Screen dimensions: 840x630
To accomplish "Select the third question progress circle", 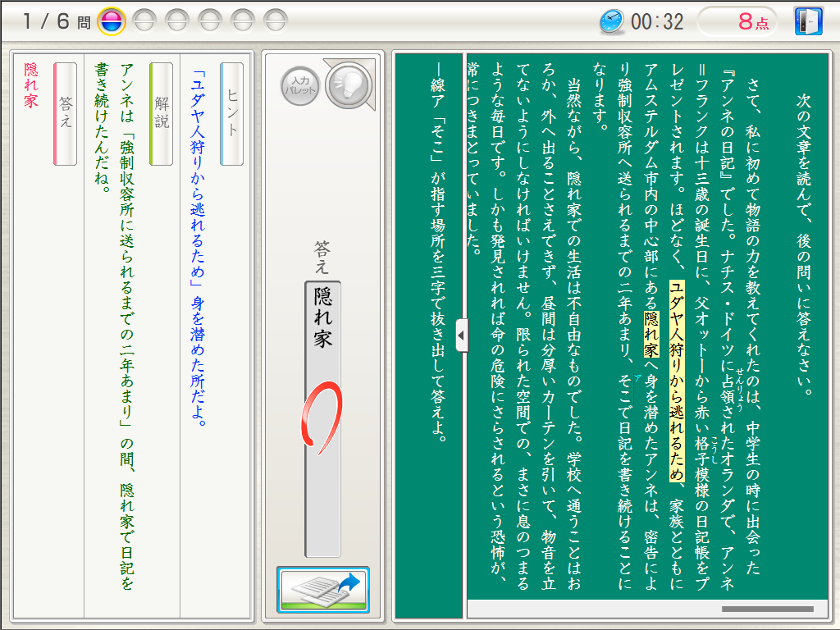I will coord(177,21).
